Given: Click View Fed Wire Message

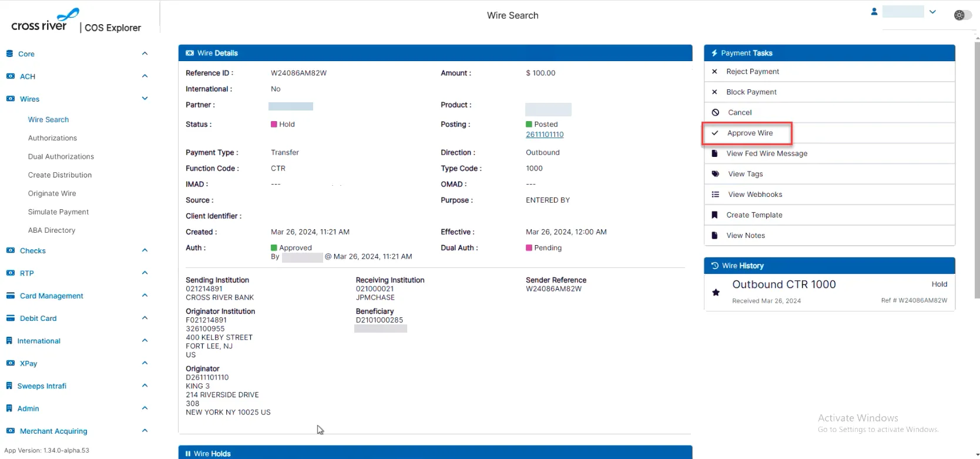Looking at the screenshot, I should 830,153.
